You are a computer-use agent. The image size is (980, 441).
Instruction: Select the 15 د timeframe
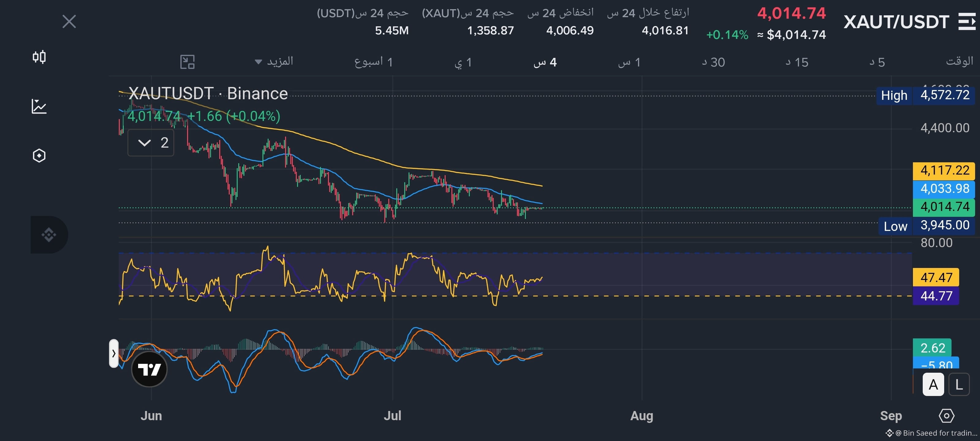(797, 62)
